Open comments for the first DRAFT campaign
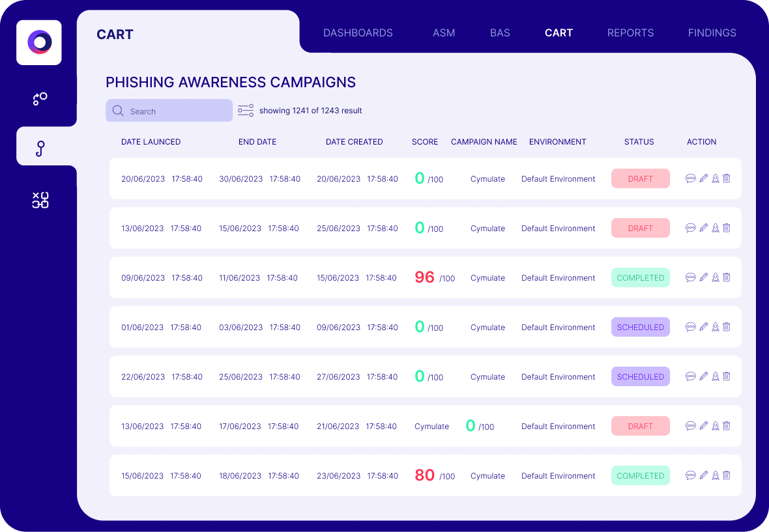 (x=691, y=178)
